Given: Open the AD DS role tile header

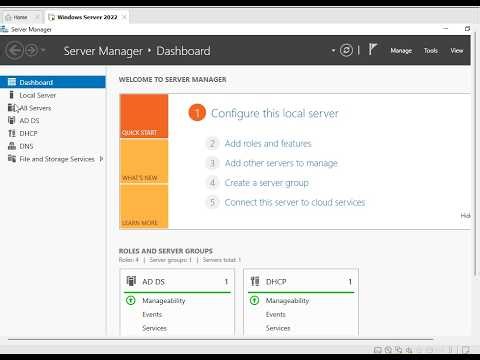Looking at the screenshot, I should (177, 282).
